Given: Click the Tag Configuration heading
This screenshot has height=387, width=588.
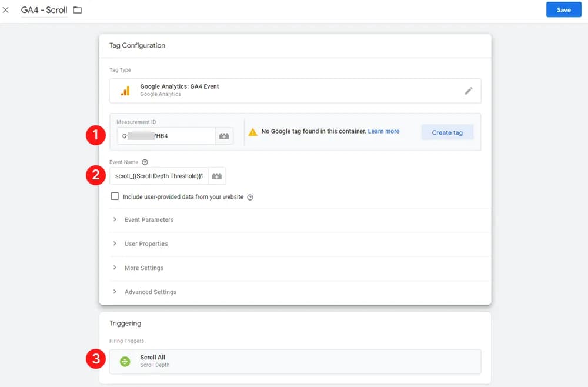Looking at the screenshot, I should (137, 45).
